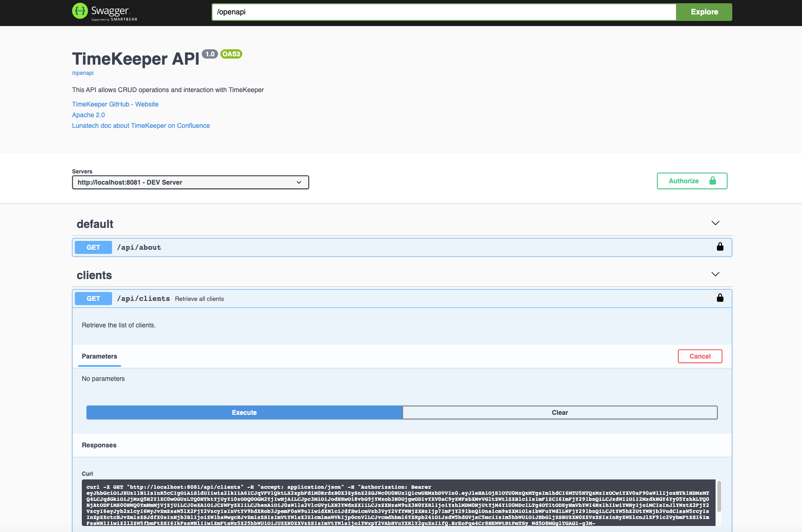Image resolution: width=802 pixels, height=532 pixels.
Task: Click the 'Retrieve the list of clients.' description
Action: pyautogui.click(x=119, y=325)
